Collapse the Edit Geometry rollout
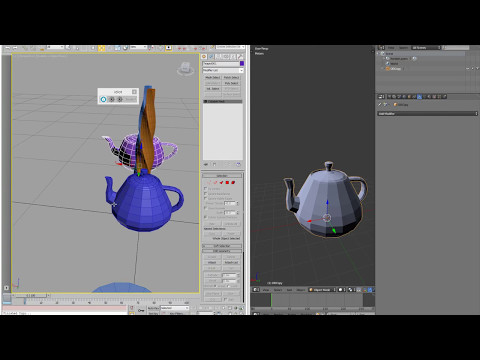 [x=222, y=251]
